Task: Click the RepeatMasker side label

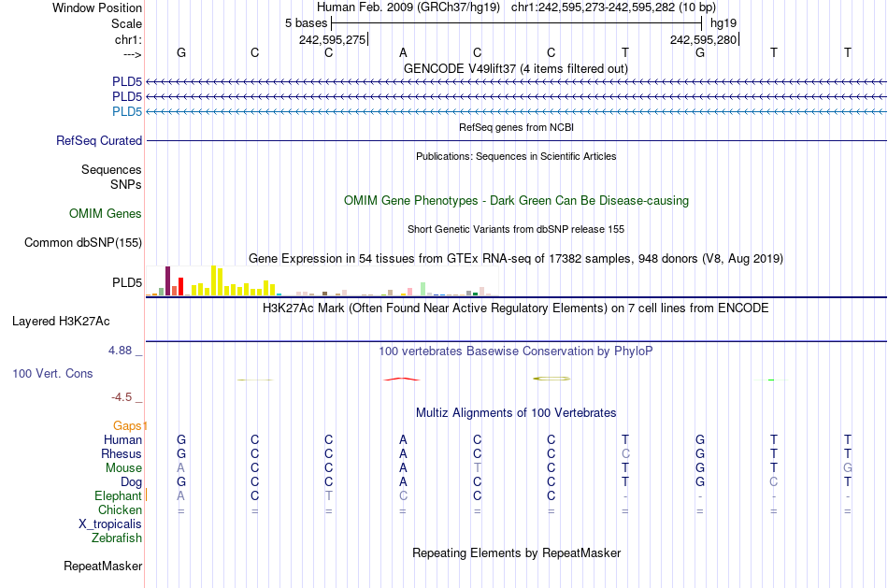Action: pos(103,566)
